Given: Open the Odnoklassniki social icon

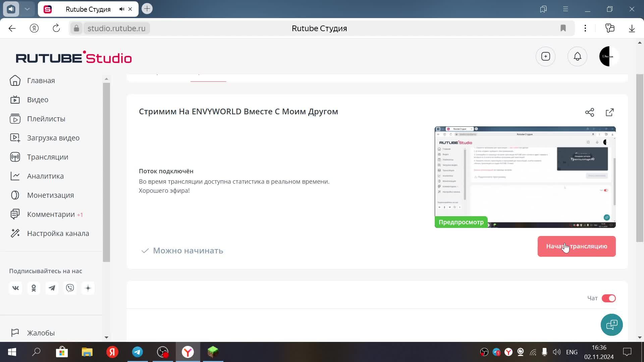Looking at the screenshot, I should tap(34, 288).
